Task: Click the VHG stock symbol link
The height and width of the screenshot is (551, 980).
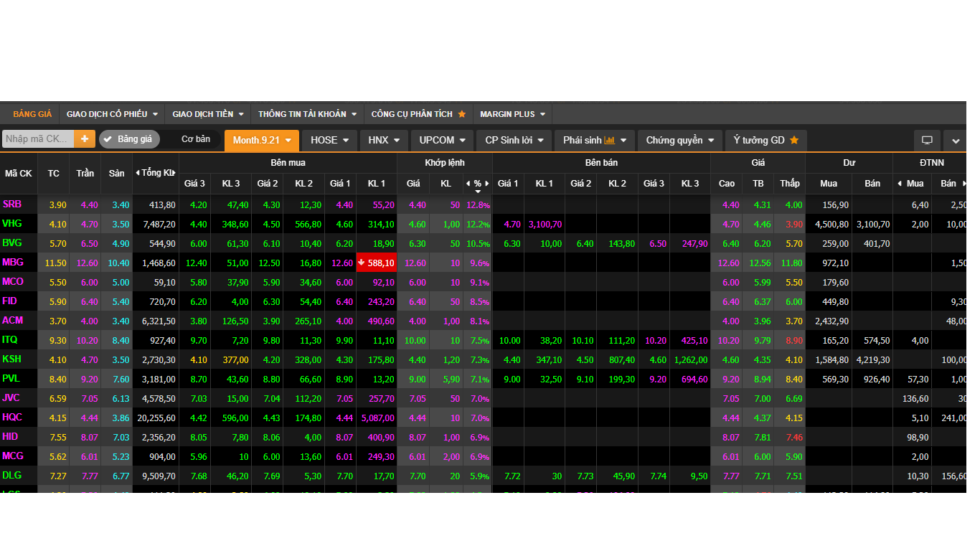Action: (12, 224)
